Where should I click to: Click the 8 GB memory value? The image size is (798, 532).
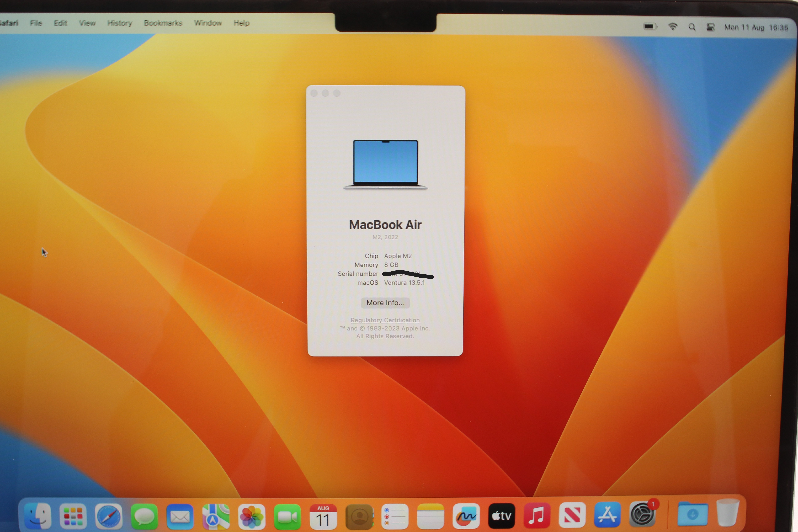(x=391, y=265)
